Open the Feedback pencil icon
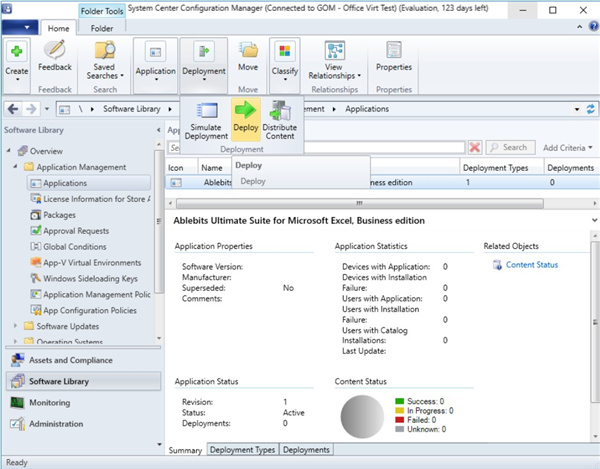 [55, 50]
